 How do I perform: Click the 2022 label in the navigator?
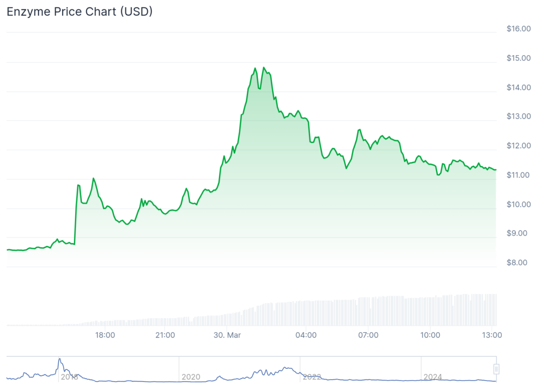tap(312, 377)
